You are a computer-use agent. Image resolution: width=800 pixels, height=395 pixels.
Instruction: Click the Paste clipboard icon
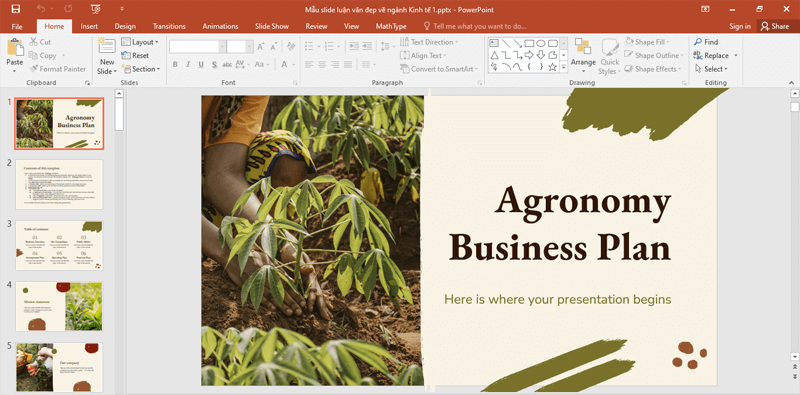(x=15, y=47)
